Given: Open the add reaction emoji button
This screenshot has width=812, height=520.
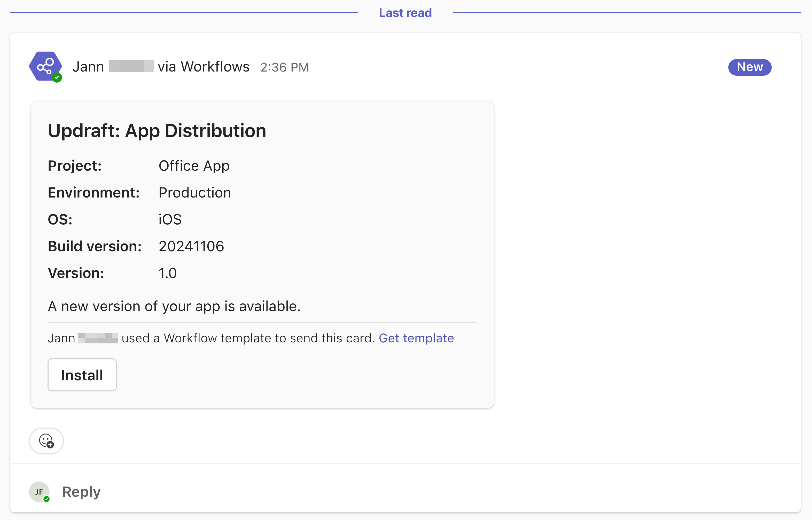Looking at the screenshot, I should (46, 441).
